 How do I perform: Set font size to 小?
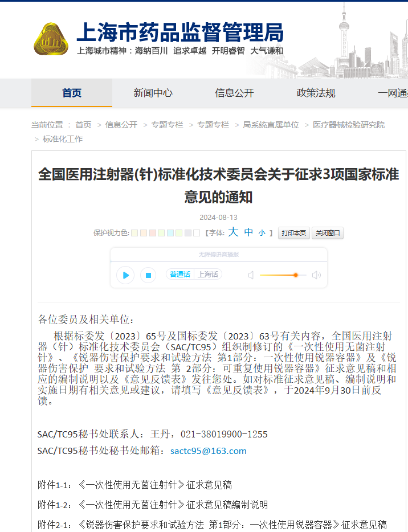[x=262, y=233]
